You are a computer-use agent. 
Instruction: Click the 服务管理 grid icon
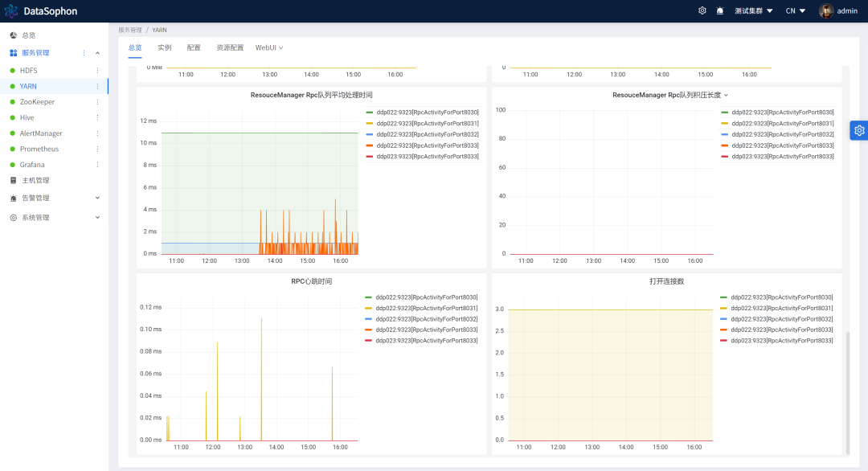(14, 53)
